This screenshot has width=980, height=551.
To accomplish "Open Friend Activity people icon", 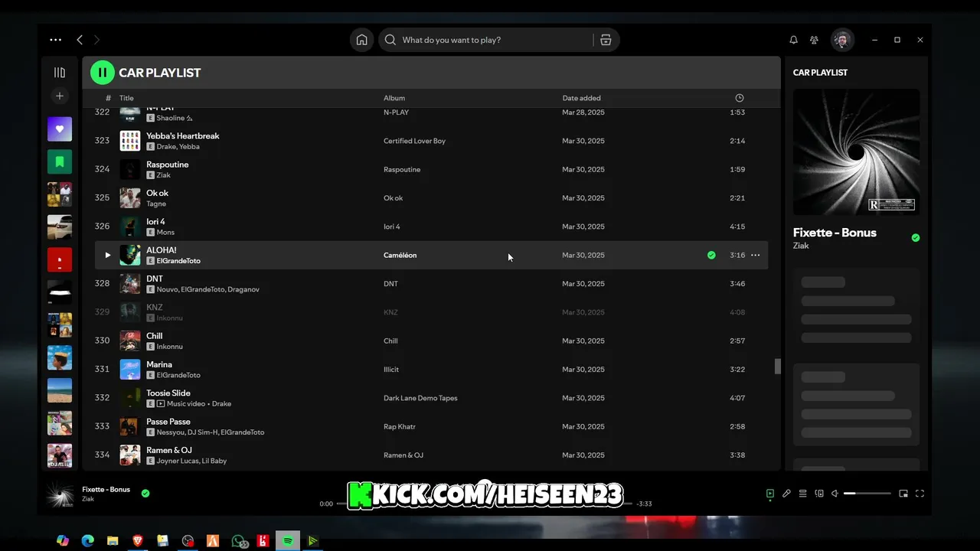I will (x=814, y=40).
